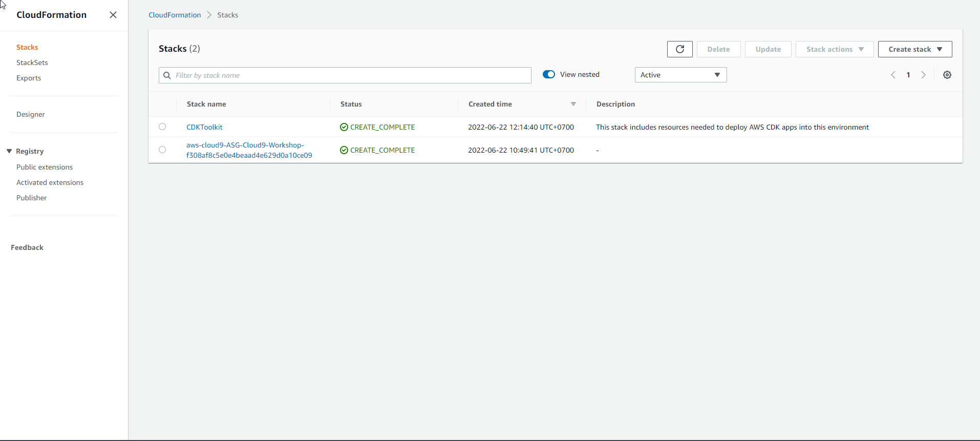
Task: Collapse the Registry section
Action: [9, 151]
